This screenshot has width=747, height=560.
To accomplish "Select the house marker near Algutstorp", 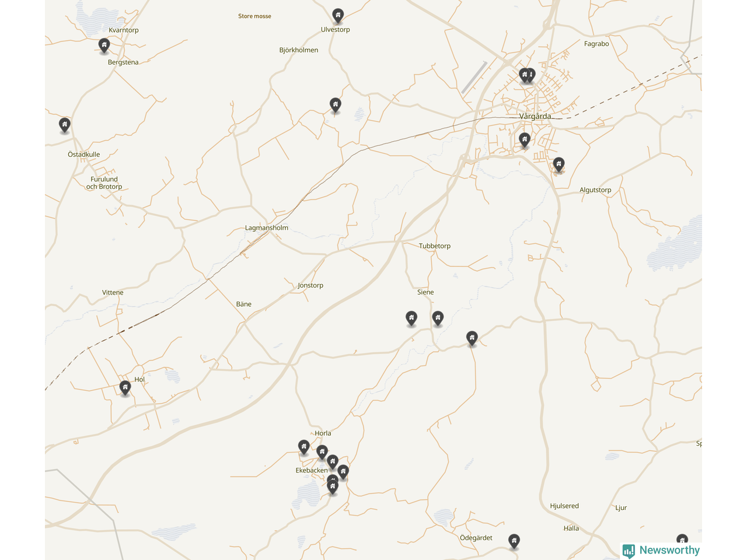I will pos(558,164).
